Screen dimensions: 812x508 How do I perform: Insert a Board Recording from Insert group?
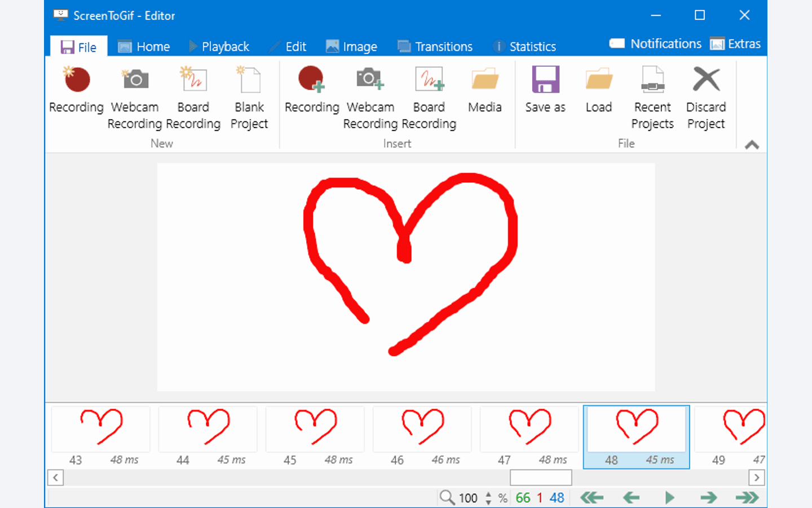pos(429,98)
